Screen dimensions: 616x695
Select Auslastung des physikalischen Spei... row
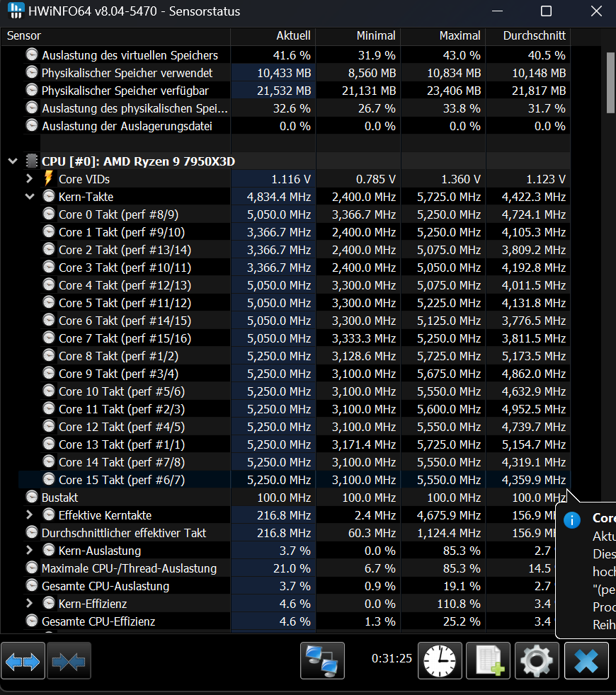(295, 108)
